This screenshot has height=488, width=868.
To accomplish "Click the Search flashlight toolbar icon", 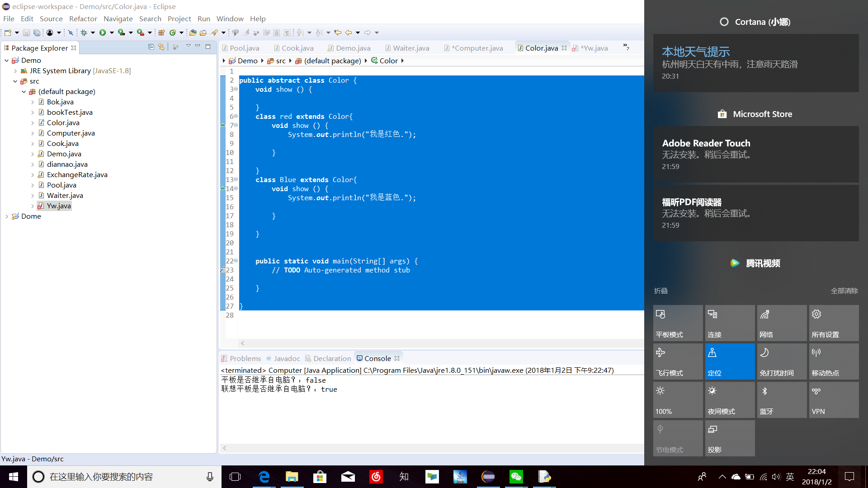I will point(214,33).
